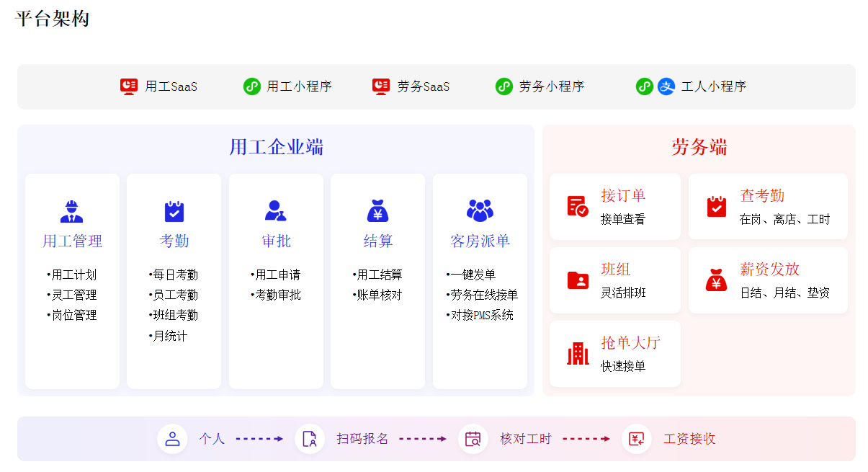
Task: Click the 扫码报名 document scan icon
Action: pyautogui.click(x=310, y=439)
